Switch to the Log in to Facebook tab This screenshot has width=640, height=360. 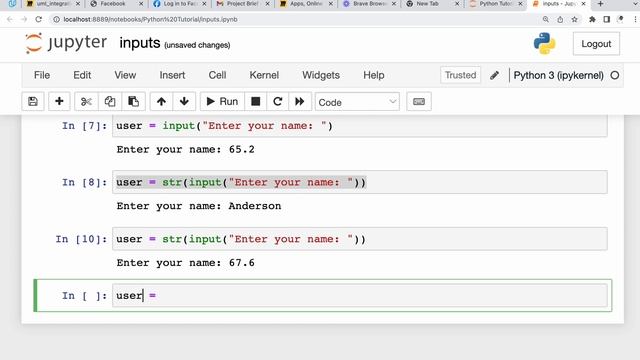click(180, 4)
